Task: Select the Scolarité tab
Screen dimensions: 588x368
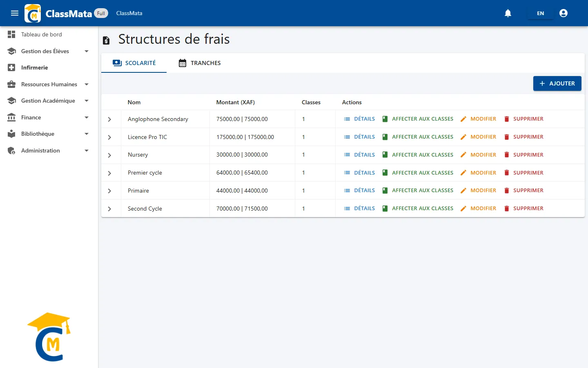Action: click(134, 63)
